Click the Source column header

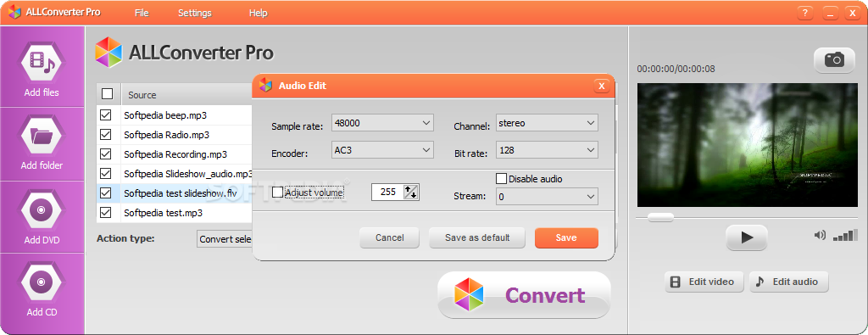click(x=186, y=95)
